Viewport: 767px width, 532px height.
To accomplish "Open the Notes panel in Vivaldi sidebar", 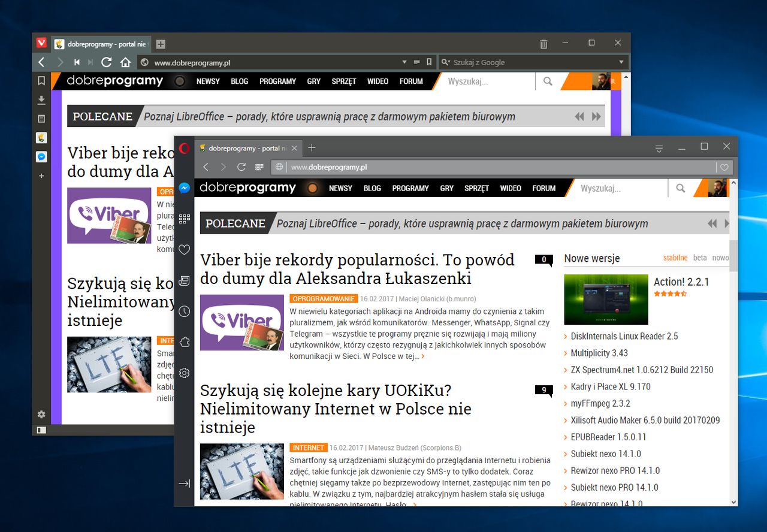I will [x=41, y=119].
